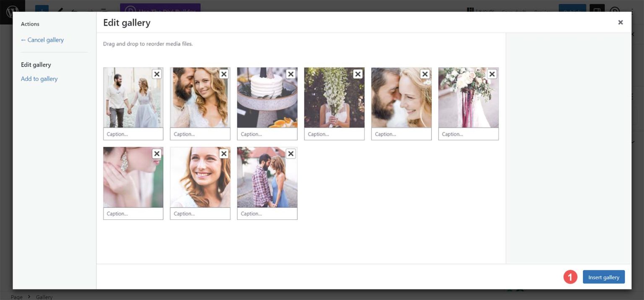Remove the bridal bouquet image

[x=492, y=74]
